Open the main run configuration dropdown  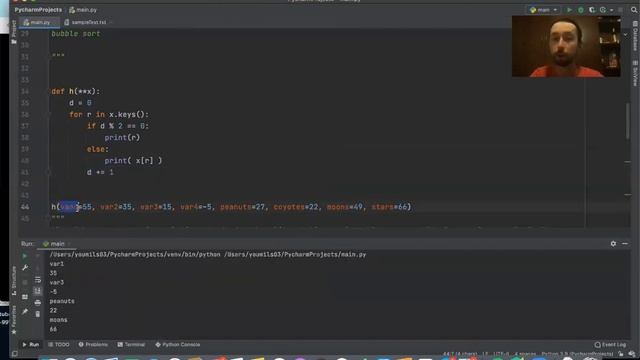(543, 10)
